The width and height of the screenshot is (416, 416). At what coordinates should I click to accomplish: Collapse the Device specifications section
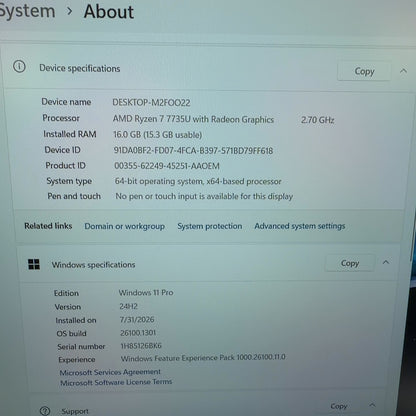pos(403,71)
